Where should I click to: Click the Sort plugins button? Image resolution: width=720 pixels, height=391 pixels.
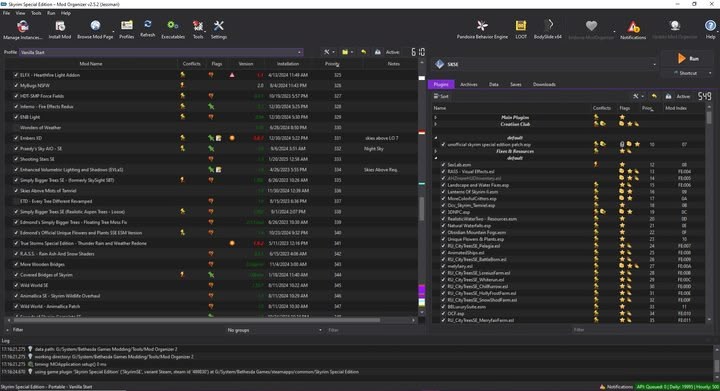click(x=441, y=96)
